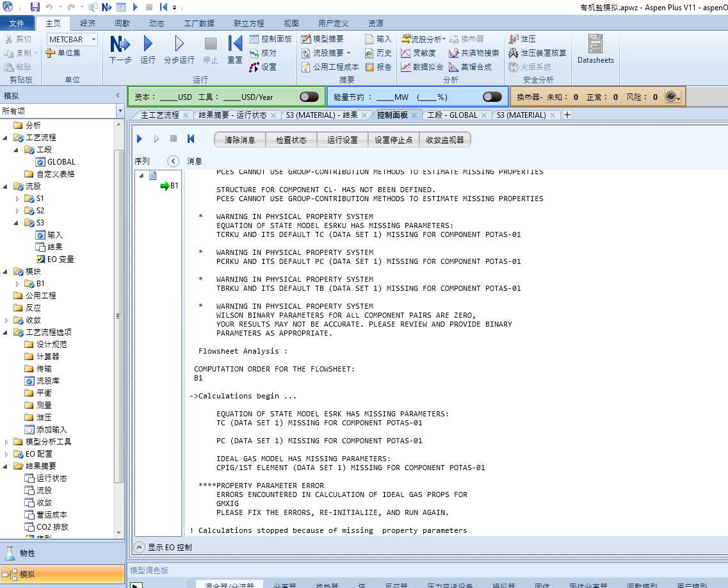Open 灵敏度 sensitivity analysis

click(x=418, y=53)
